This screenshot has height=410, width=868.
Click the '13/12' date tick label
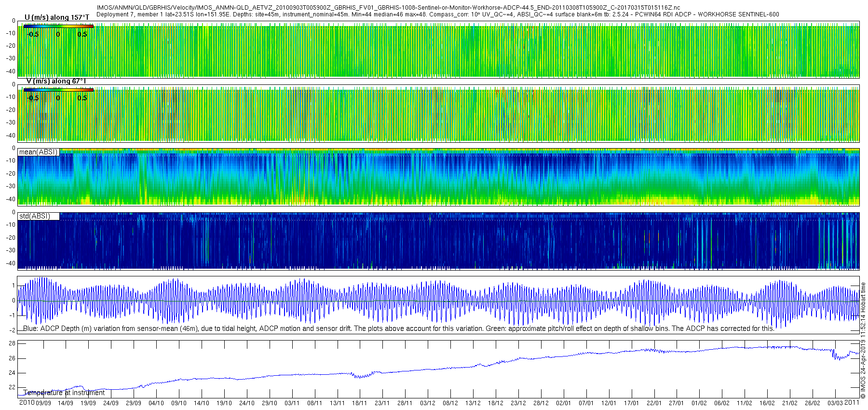[473, 403]
